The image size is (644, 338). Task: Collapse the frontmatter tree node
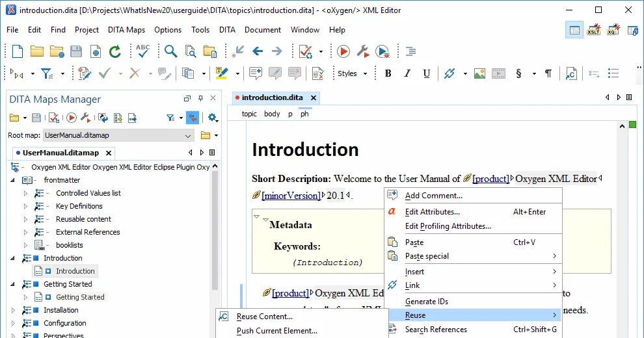pos(13,180)
